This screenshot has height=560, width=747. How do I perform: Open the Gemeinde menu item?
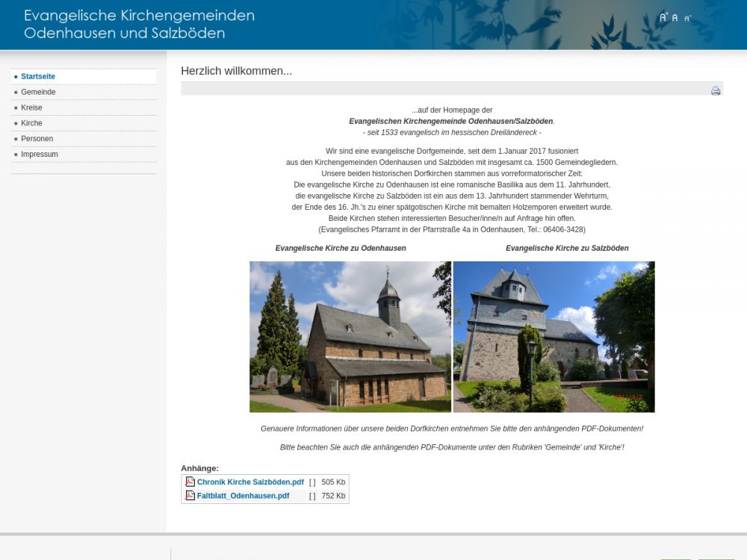coord(38,93)
